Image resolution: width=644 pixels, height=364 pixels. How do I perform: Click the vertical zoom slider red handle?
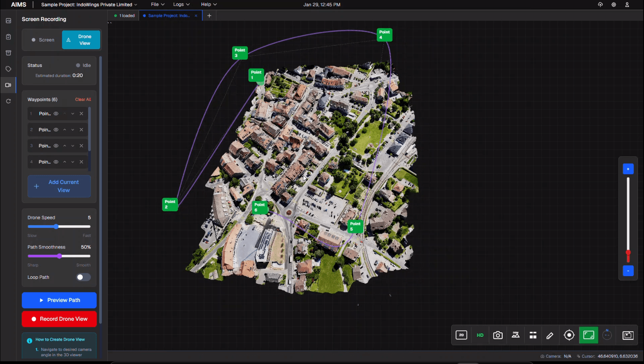[x=628, y=253]
